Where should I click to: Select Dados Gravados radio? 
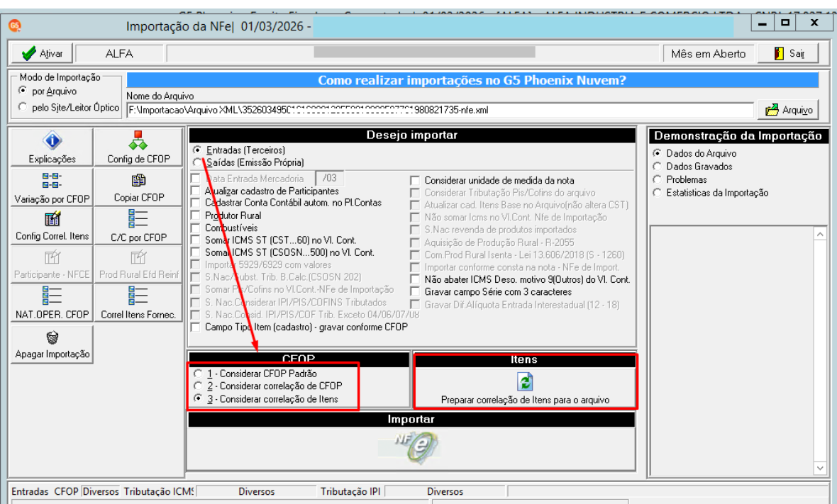(657, 167)
